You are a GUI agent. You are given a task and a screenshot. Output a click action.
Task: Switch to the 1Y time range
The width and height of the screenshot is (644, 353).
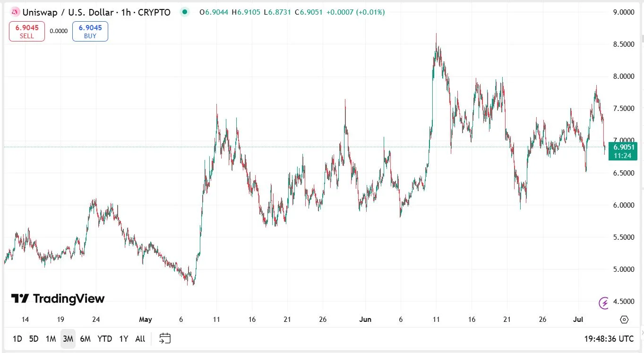click(124, 338)
